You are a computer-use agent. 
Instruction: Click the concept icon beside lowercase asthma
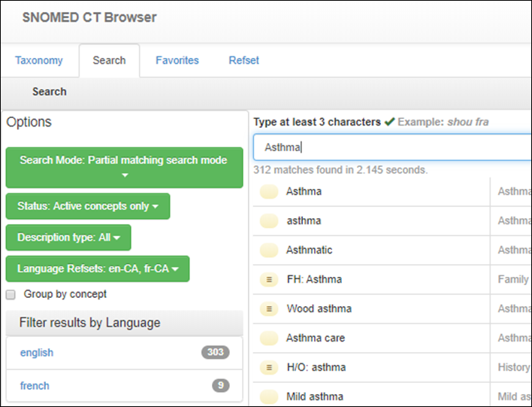coord(269,221)
